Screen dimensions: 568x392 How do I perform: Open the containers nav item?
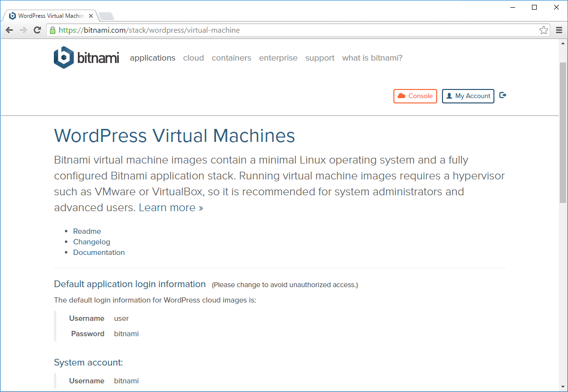tap(231, 58)
